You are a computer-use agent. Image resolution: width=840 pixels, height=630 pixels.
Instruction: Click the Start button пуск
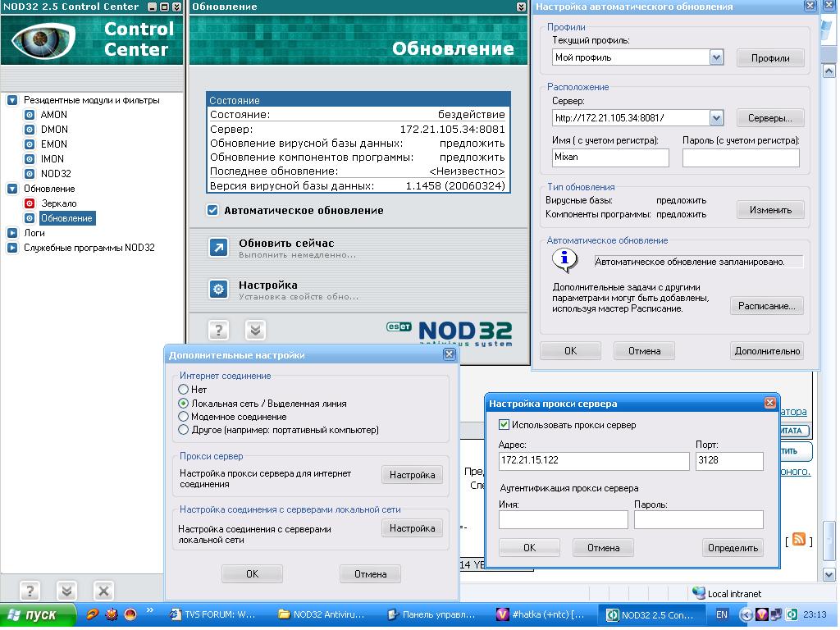31,615
